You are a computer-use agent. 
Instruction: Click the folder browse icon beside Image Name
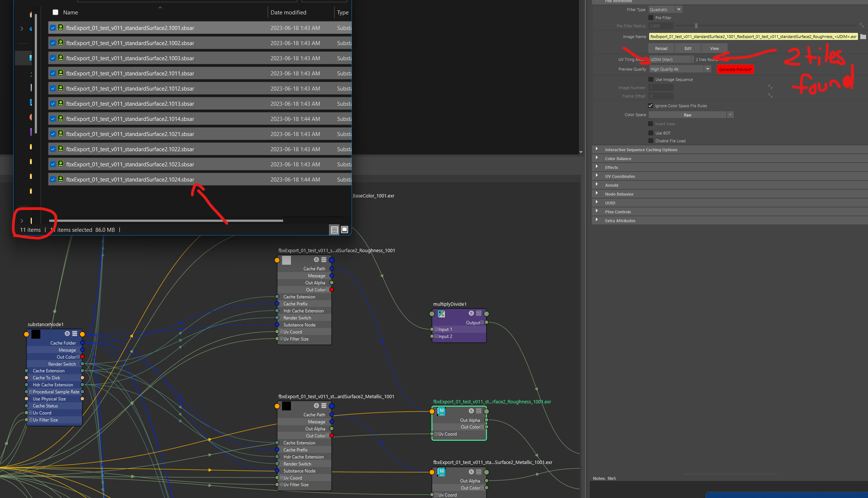(x=863, y=37)
